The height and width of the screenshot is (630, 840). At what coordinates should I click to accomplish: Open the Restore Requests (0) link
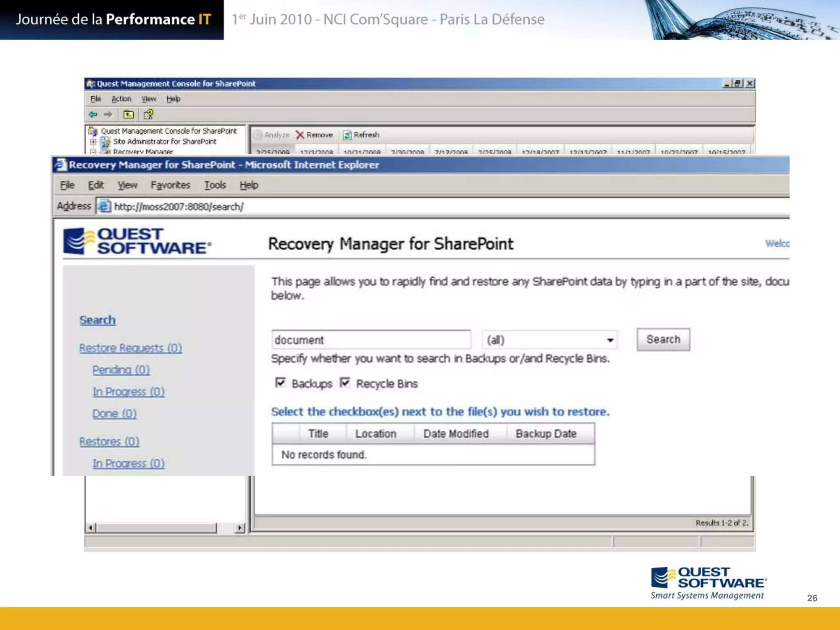(130, 348)
